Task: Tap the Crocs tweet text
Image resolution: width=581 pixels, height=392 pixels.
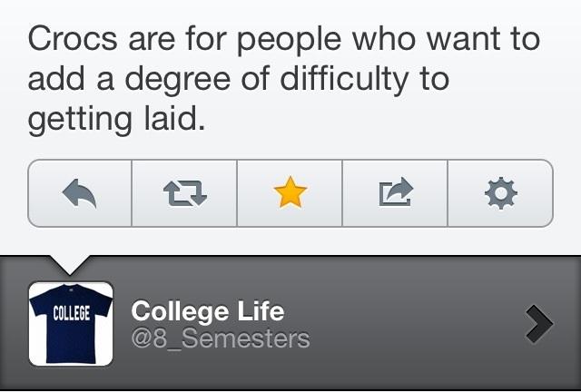Action: [281, 80]
